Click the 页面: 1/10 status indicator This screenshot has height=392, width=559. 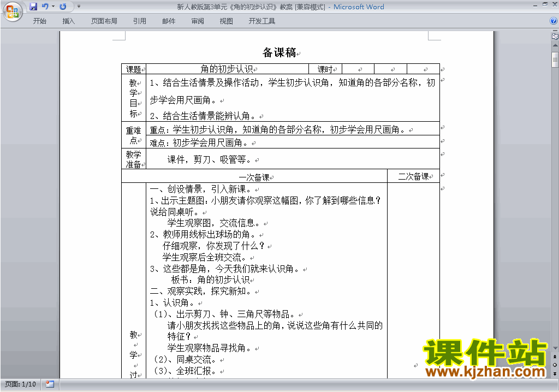click(20, 384)
